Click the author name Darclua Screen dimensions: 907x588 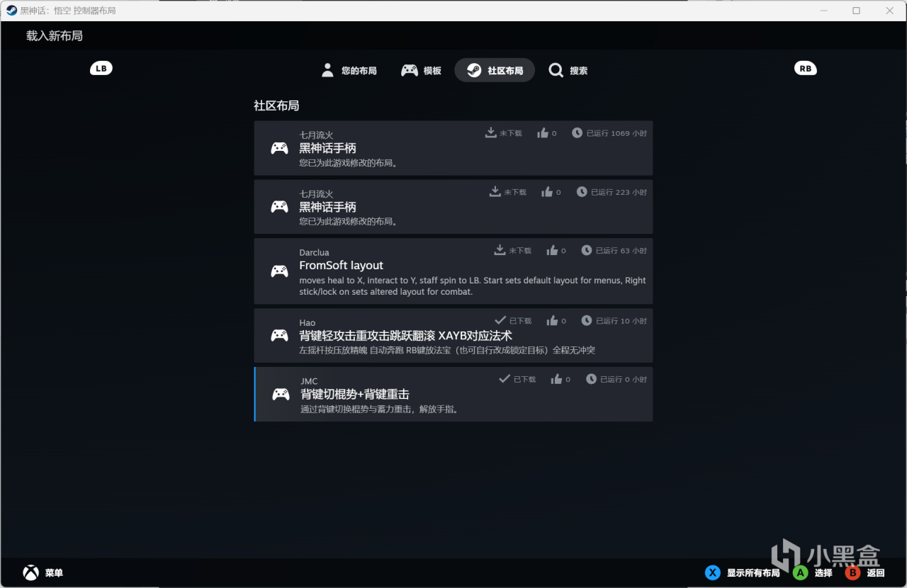[x=314, y=252]
